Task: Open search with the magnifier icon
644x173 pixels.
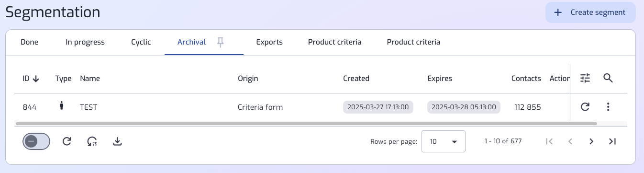Action: click(x=608, y=78)
